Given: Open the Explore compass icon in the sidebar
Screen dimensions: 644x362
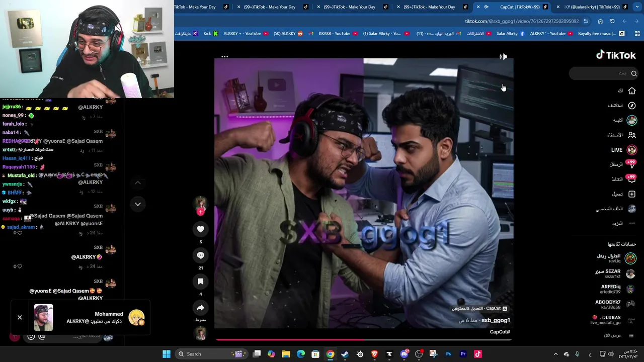Looking at the screenshot, I should pyautogui.click(x=632, y=106).
